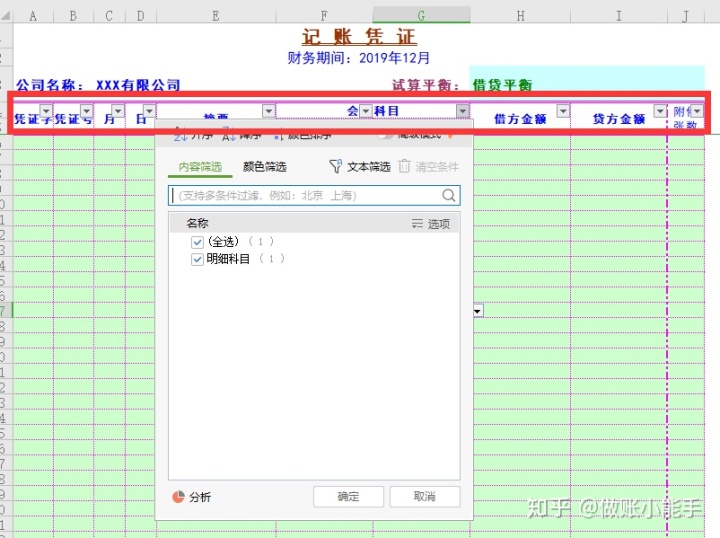Select column I header
This screenshot has width=720, height=538.
coord(619,16)
